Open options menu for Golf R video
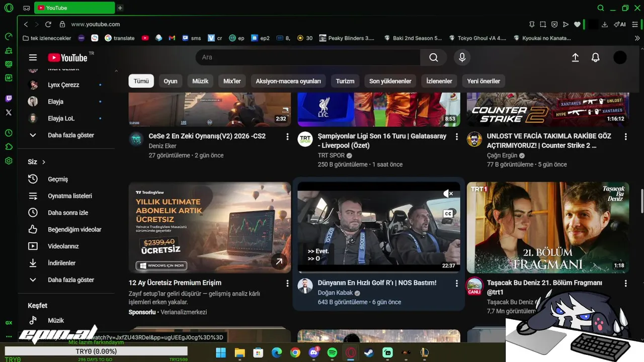 457,284
